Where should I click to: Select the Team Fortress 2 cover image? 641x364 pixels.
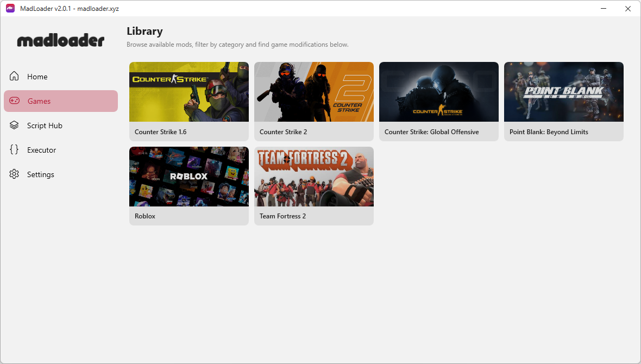[314, 177]
